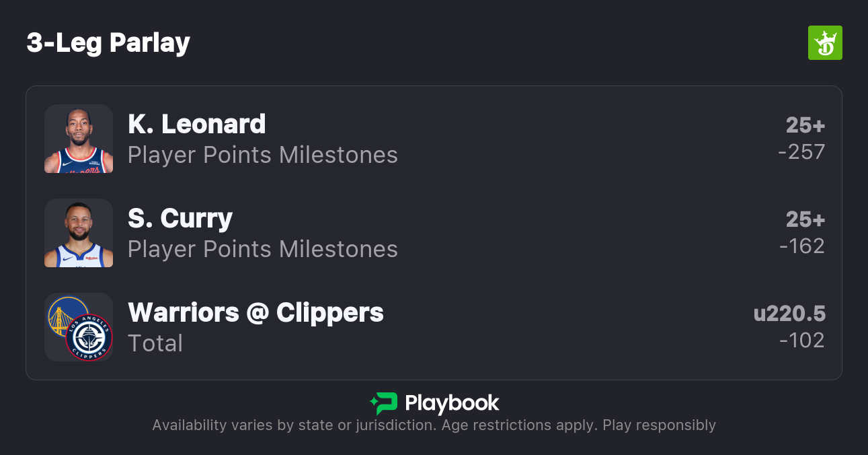Viewport: 868px width, 455px height.
Task: Open the Warriors @ Clippers matchup
Action: [x=255, y=312]
